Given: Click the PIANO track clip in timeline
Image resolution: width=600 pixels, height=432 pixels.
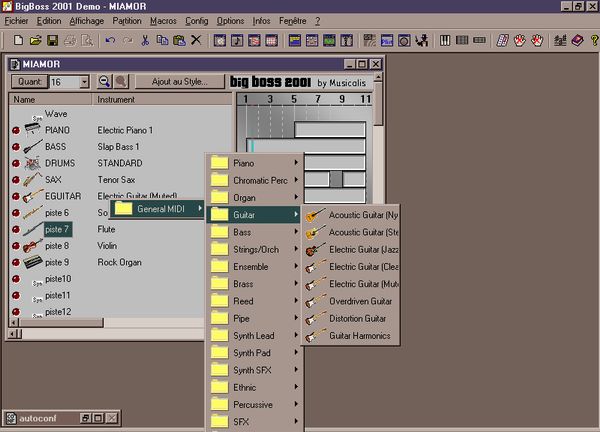Looking at the screenshot, I should 330,130.
